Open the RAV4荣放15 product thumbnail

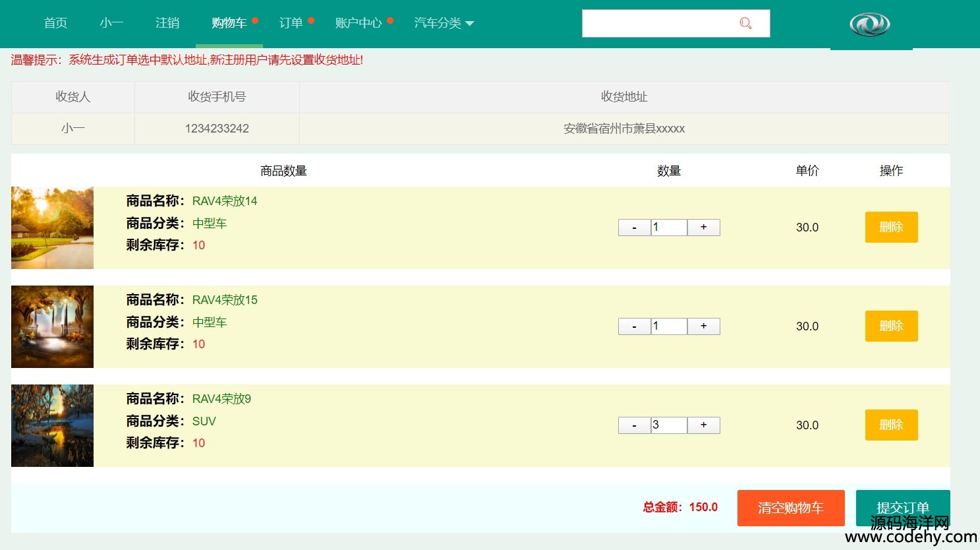52,326
